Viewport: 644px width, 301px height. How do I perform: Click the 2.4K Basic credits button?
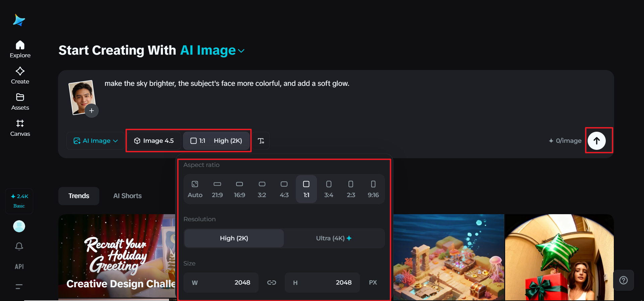point(19,201)
